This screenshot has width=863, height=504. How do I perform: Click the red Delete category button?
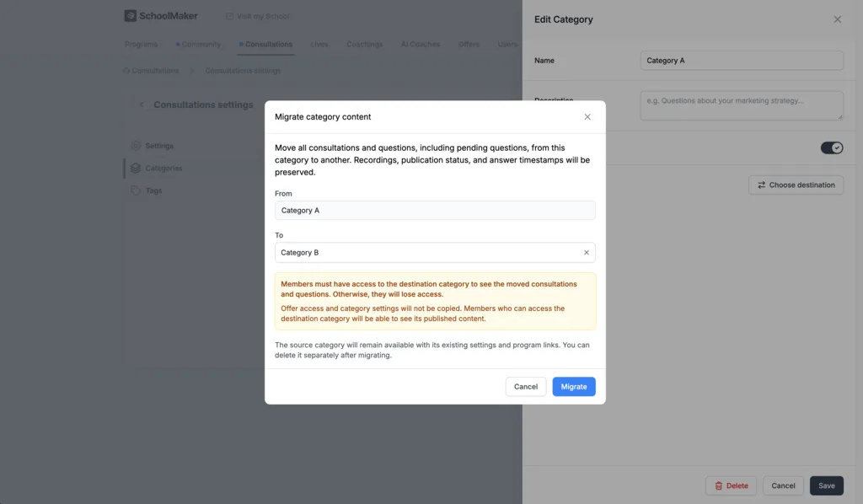pos(731,485)
